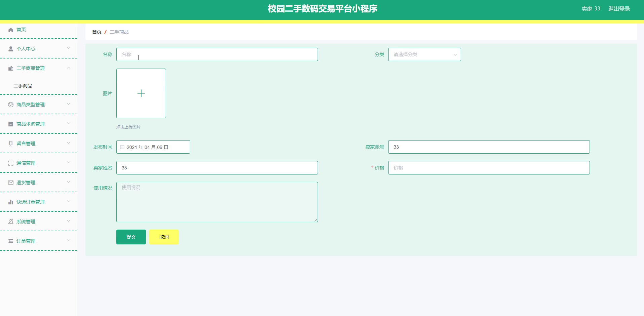
Task: Click the 提交 button
Action: pyautogui.click(x=131, y=237)
